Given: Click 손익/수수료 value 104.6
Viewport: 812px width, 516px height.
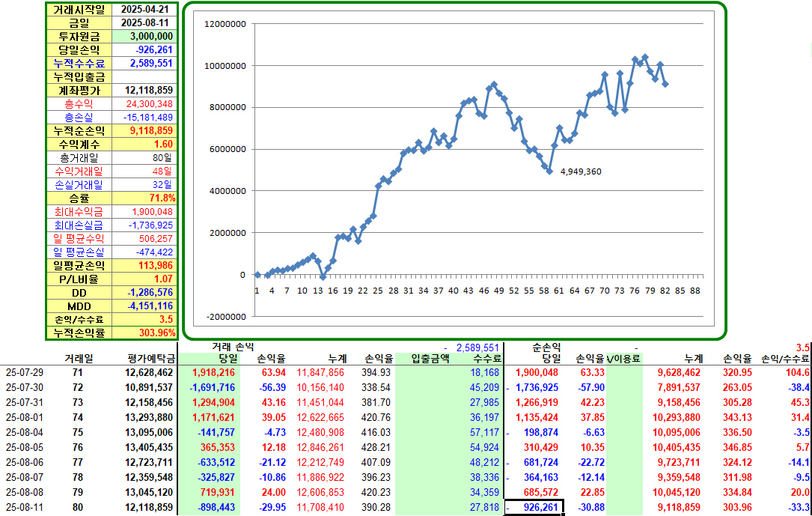Looking at the screenshot, I should (798, 372).
